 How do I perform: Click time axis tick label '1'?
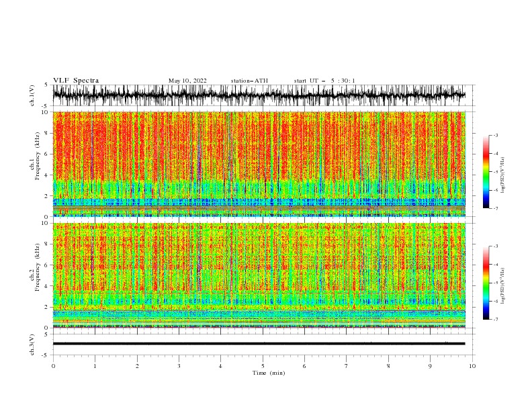[95, 366]
